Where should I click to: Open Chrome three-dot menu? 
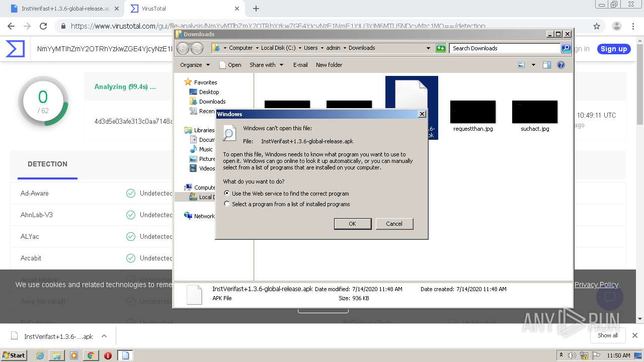pos(633,26)
